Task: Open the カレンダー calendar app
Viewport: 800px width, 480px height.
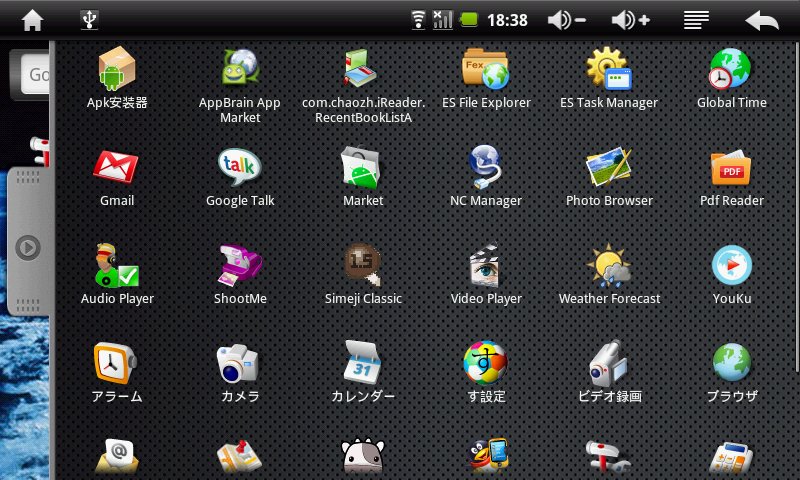Action: 363,372
